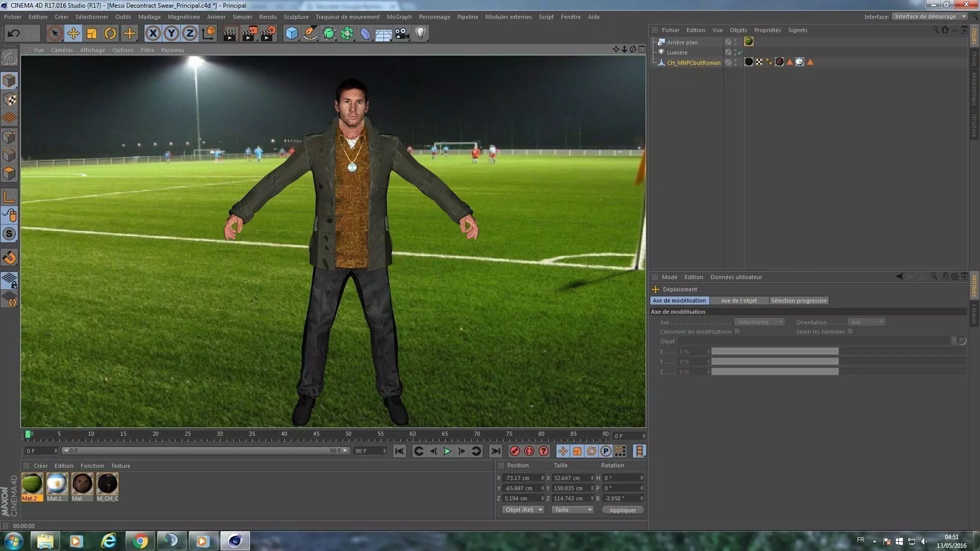This screenshot has width=980, height=551.
Task: Toggle Lumière enabled checkmark
Action: coord(740,53)
